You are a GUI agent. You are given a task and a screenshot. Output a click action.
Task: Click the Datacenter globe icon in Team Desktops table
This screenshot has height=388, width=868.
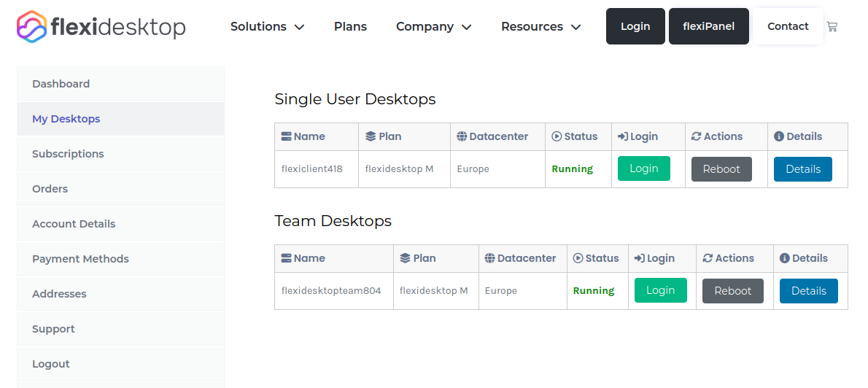[x=490, y=258]
